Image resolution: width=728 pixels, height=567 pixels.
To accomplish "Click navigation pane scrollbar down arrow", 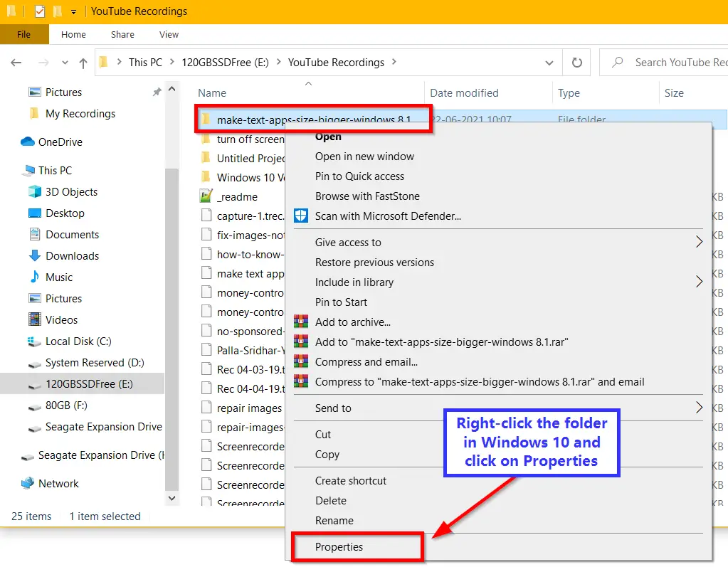I will point(172,498).
